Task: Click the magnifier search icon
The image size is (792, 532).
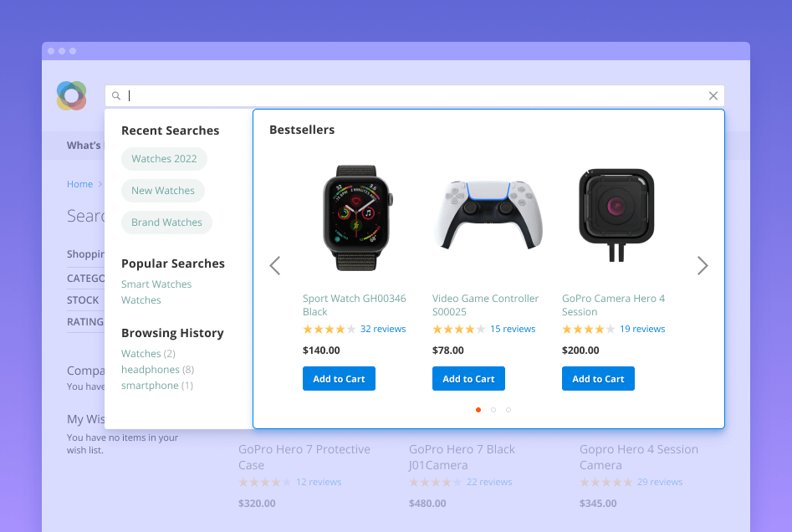Action: (x=116, y=96)
